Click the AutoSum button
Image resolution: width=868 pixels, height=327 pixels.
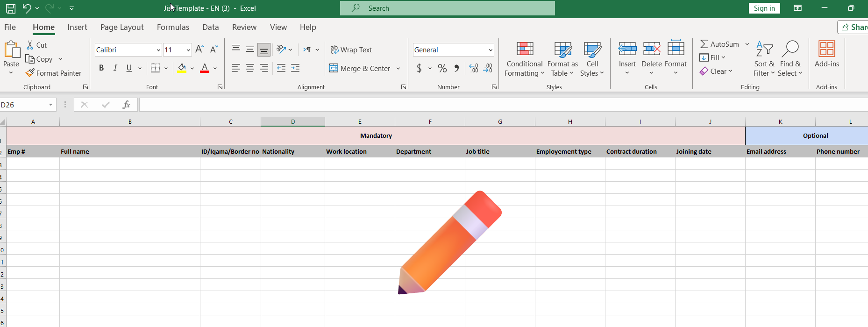(719, 44)
